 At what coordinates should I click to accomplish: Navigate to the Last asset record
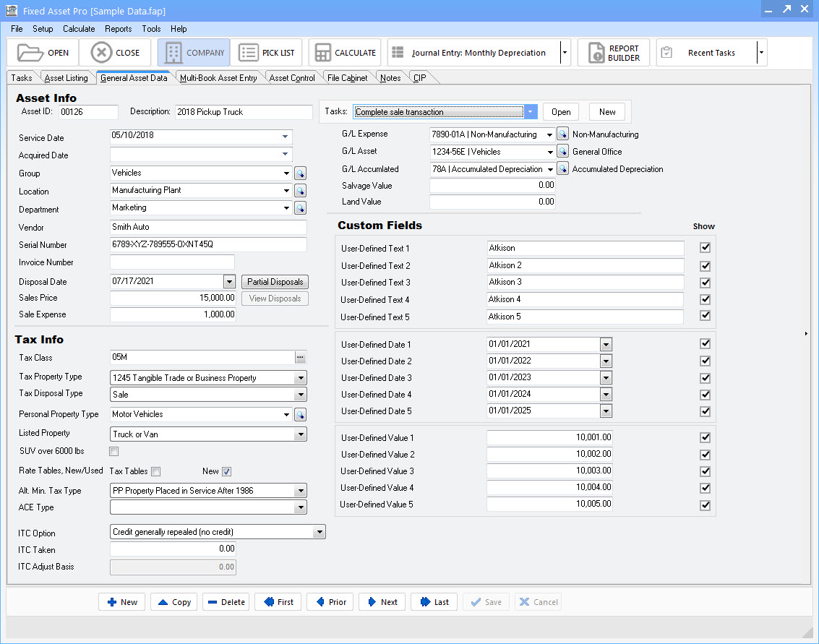pyautogui.click(x=434, y=601)
